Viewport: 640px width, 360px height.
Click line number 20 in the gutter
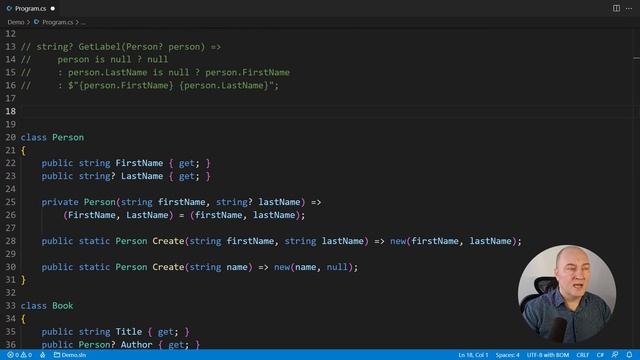[11, 137]
